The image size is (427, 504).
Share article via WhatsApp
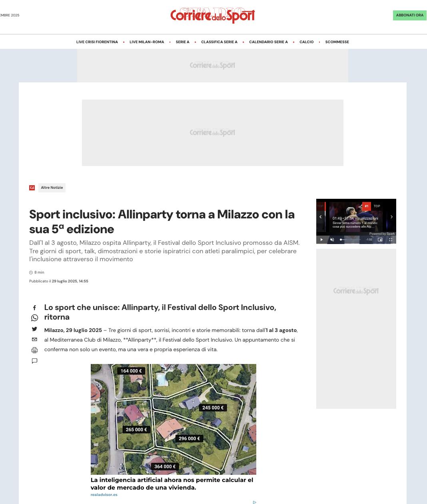34,318
